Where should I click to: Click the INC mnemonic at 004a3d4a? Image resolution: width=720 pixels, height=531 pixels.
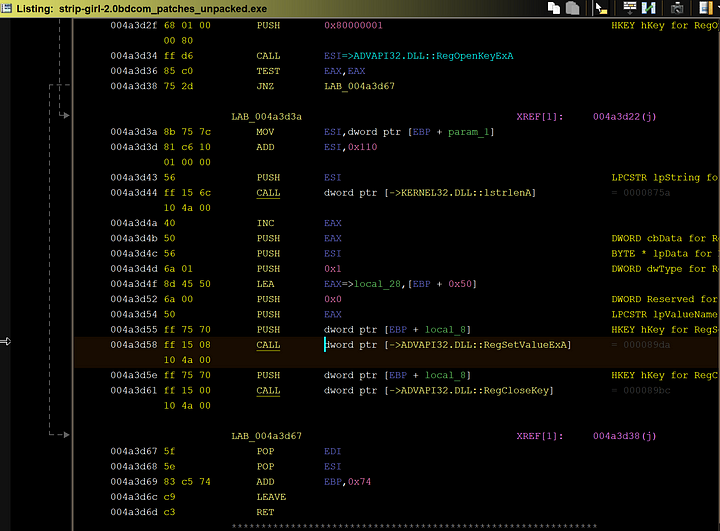pyautogui.click(x=265, y=223)
